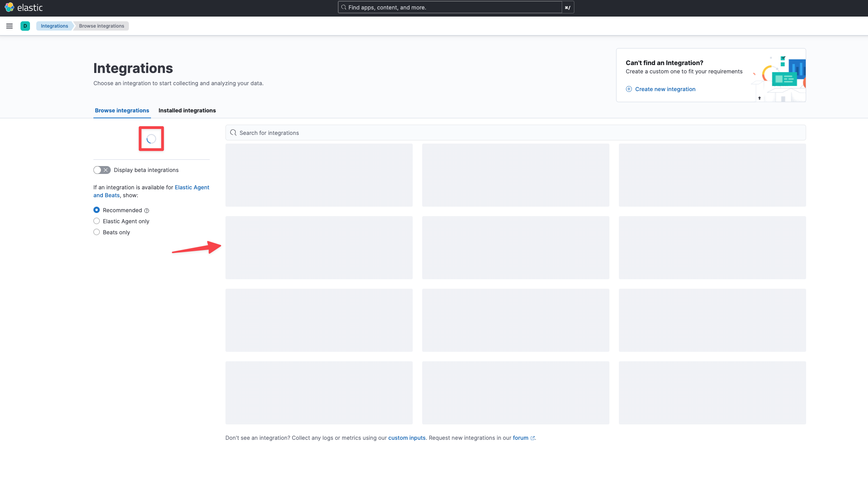Image resolution: width=868 pixels, height=495 pixels.
Task: Select the Recommended radio option
Action: tap(97, 210)
